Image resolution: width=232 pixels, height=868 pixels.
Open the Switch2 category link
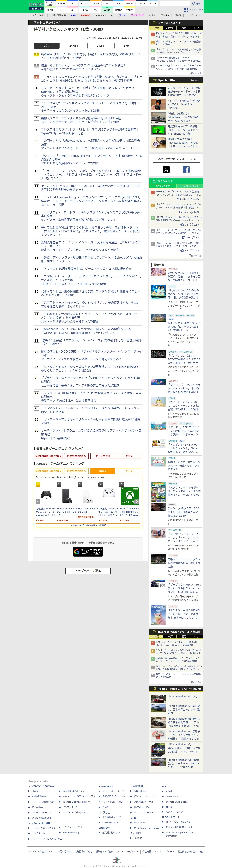click(86, 16)
